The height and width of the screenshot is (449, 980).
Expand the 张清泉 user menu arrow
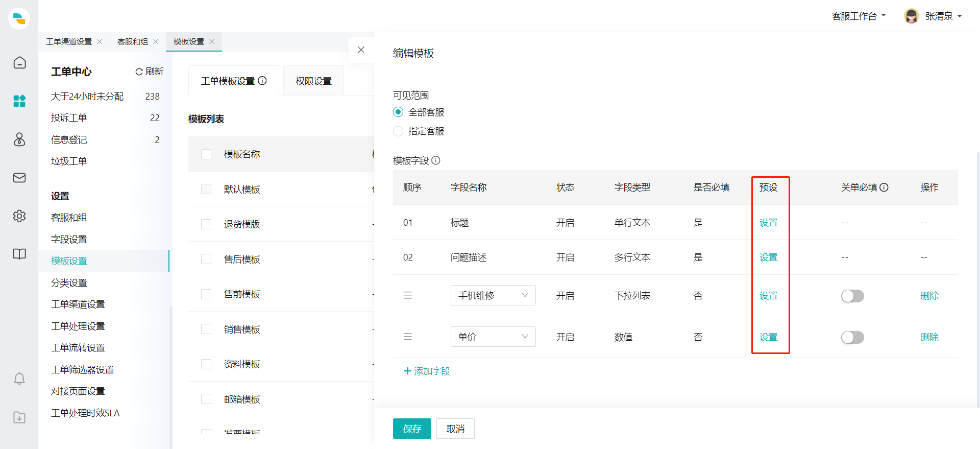pyautogui.click(x=960, y=16)
